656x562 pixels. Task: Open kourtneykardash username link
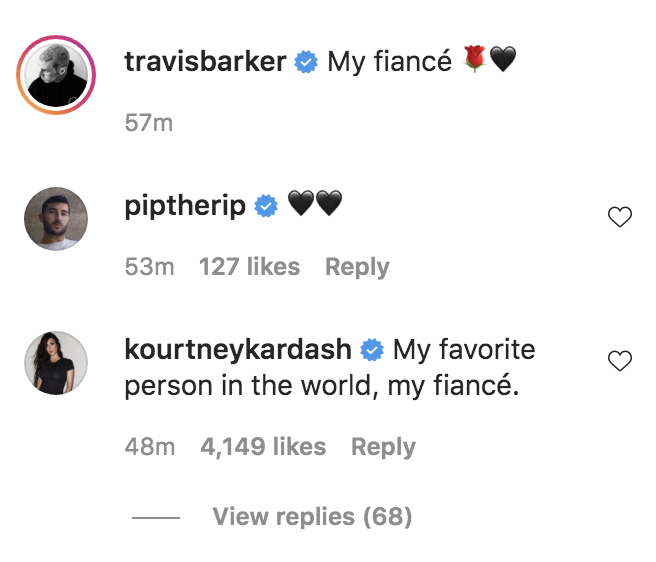(238, 351)
